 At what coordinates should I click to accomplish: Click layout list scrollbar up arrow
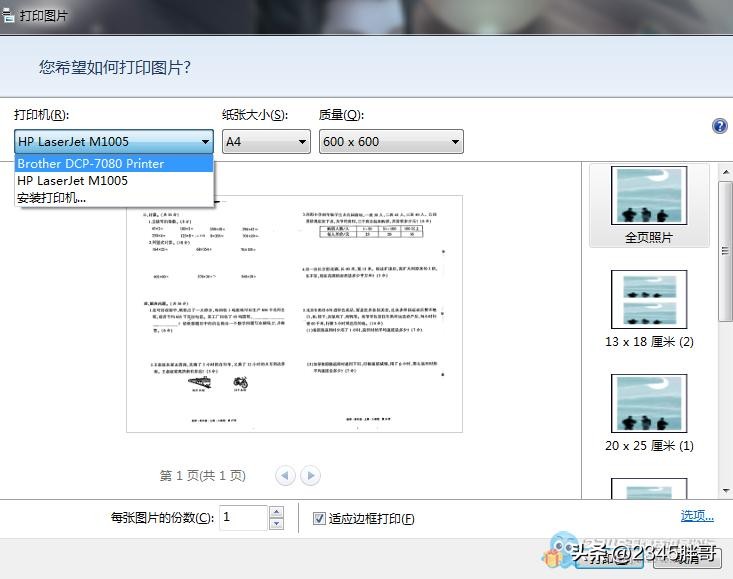click(726, 172)
